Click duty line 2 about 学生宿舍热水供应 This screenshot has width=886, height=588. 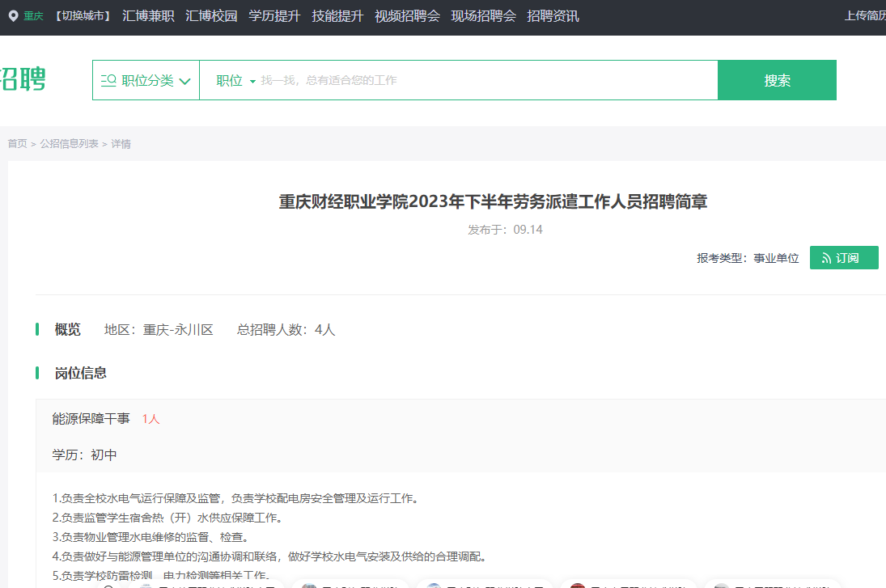167,518
